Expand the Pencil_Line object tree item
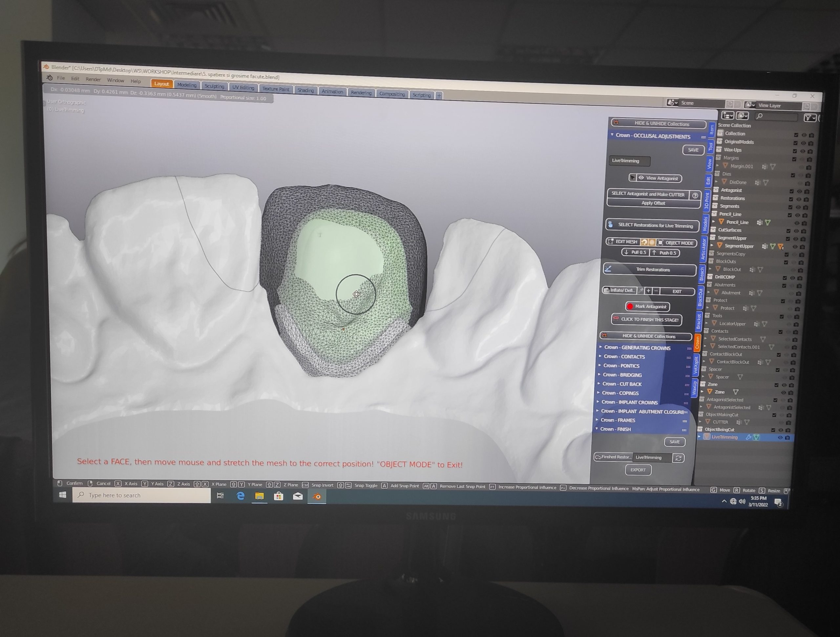The height and width of the screenshot is (637, 840). tap(714, 222)
